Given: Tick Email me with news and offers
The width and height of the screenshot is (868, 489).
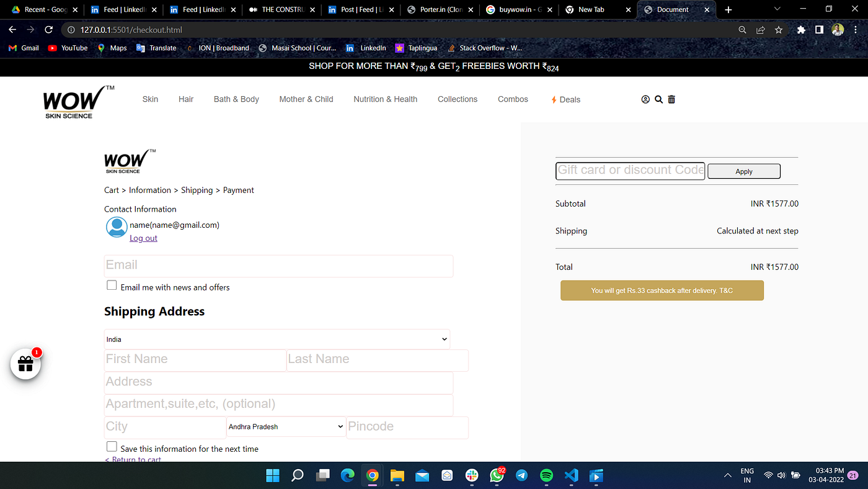Looking at the screenshot, I should pyautogui.click(x=112, y=285).
